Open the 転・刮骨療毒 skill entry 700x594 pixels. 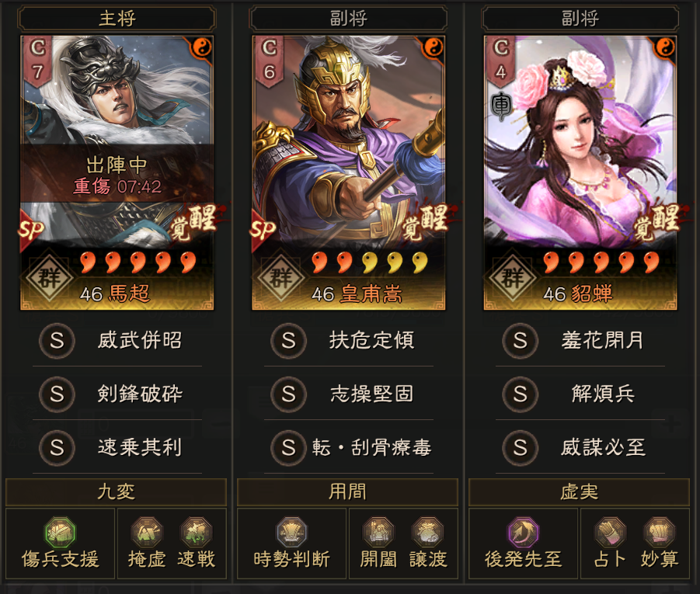[x=349, y=447]
